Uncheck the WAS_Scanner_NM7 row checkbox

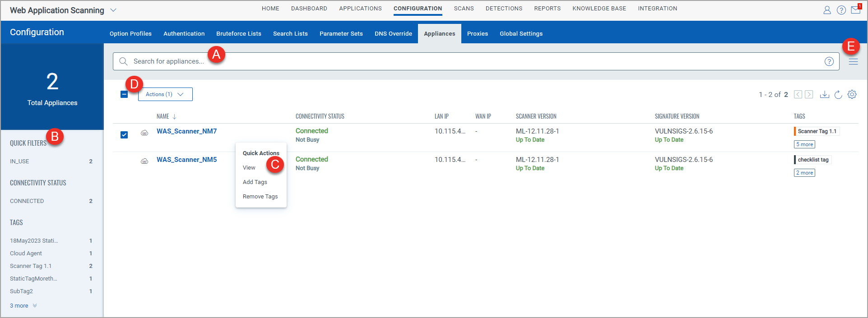tap(124, 135)
